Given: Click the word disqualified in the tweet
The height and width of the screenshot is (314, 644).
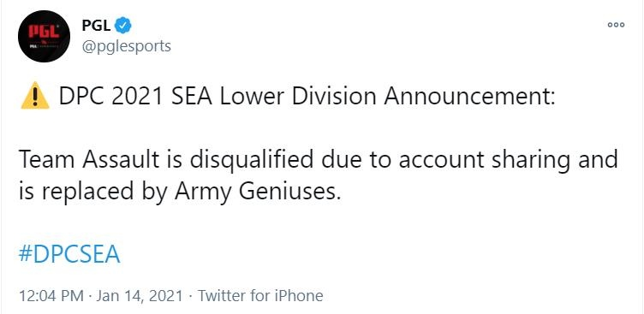Looking at the screenshot, I should pyautogui.click(x=251, y=160).
